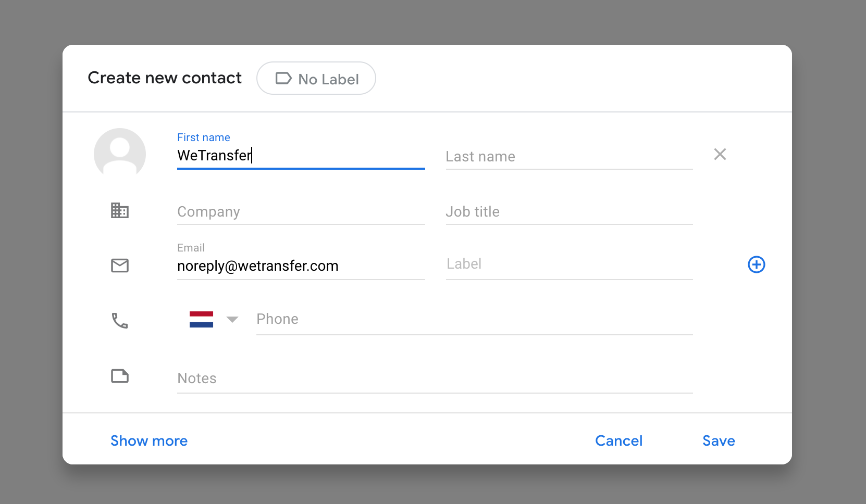Screen dimensions: 866x504
Task: Click into the Notes field
Action: 435,379
